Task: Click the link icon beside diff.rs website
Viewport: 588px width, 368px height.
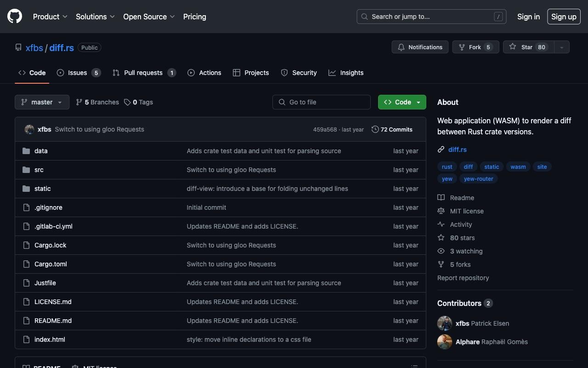Action: coord(441,149)
